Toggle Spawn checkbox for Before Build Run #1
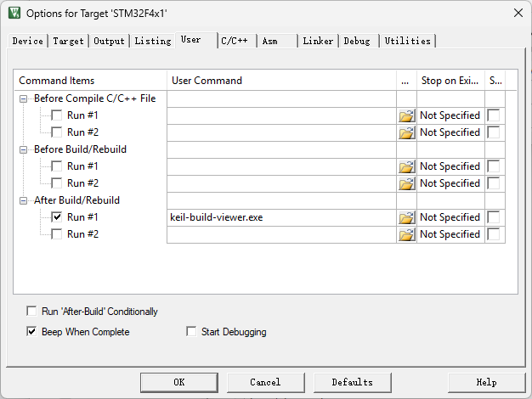Image resolution: width=532 pixels, height=399 pixels. [493, 166]
